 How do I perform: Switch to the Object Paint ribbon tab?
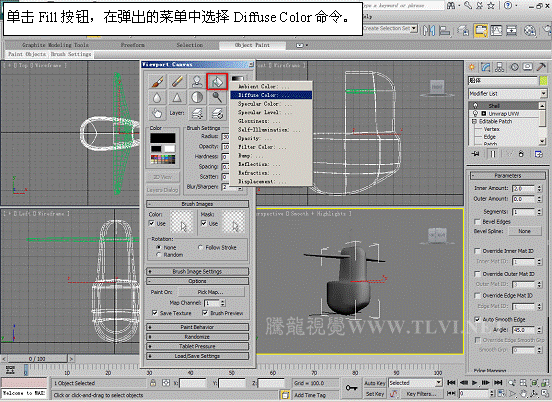[252, 45]
